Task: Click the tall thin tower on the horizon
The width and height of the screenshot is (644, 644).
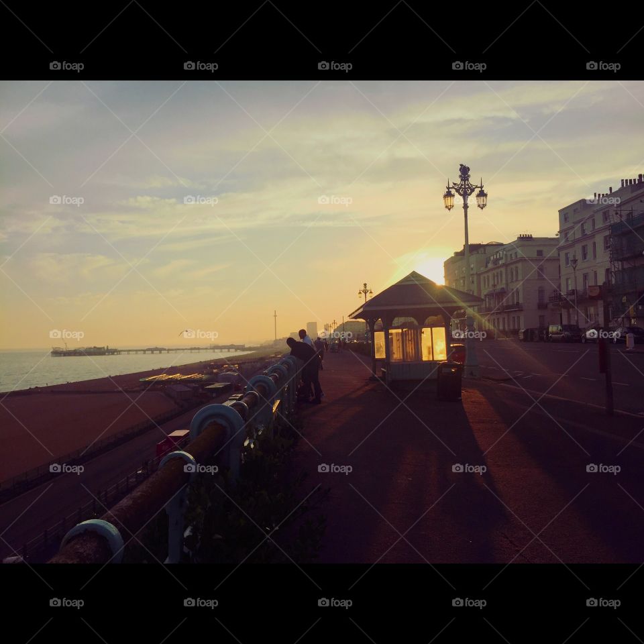Action: point(275,324)
